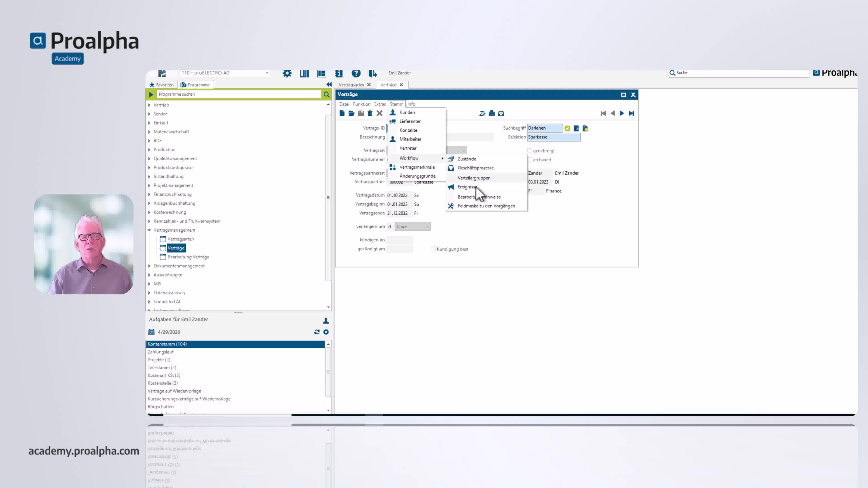Click the search magnifier beside Programme suchen
Screen dimensions: 868x488
(326, 94)
